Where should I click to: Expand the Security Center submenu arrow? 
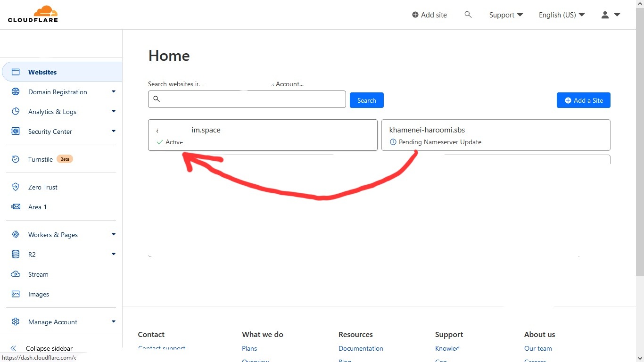pos(114,132)
